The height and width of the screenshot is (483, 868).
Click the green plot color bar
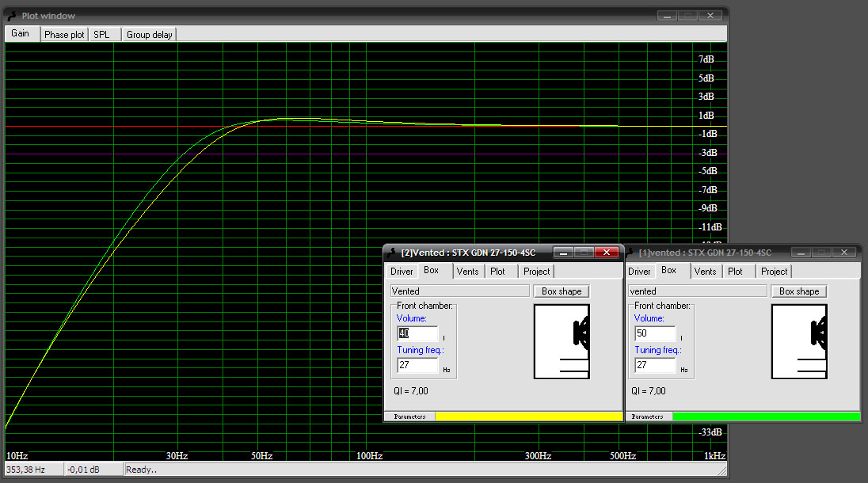[x=765, y=416]
